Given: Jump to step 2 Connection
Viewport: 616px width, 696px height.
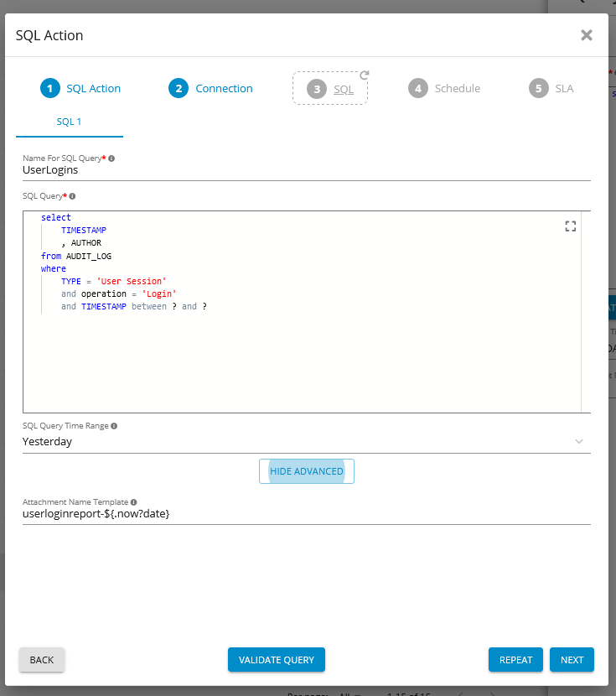Looking at the screenshot, I should point(210,88).
